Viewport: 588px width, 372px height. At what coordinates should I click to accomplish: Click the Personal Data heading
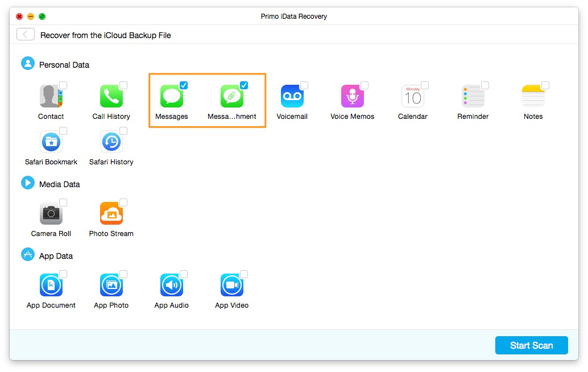point(64,65)
